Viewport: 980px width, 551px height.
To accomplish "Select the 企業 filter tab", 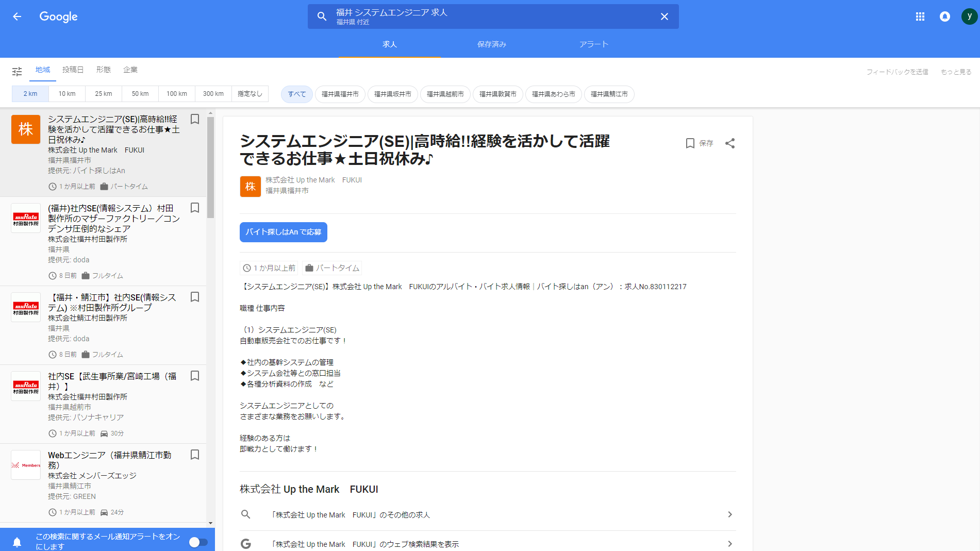I will pos(130,70).
